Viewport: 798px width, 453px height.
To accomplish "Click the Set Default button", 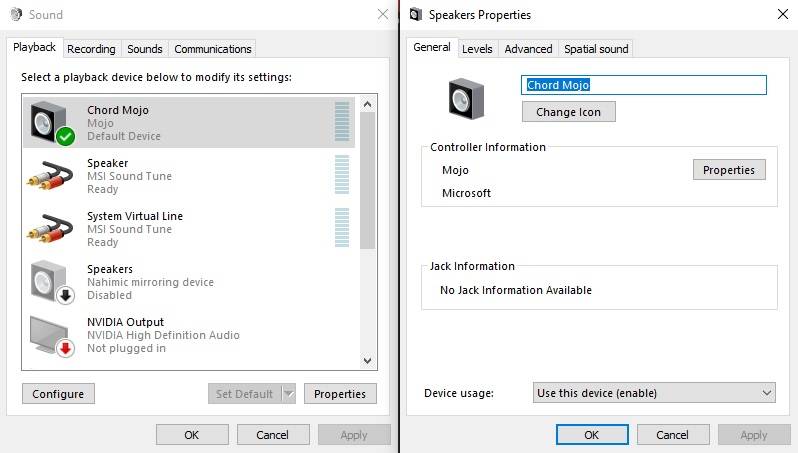I will point(244,394).
